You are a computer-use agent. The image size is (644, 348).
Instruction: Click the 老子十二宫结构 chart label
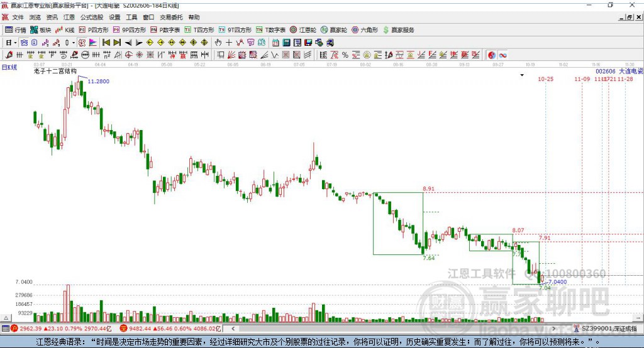pos(55,71)
